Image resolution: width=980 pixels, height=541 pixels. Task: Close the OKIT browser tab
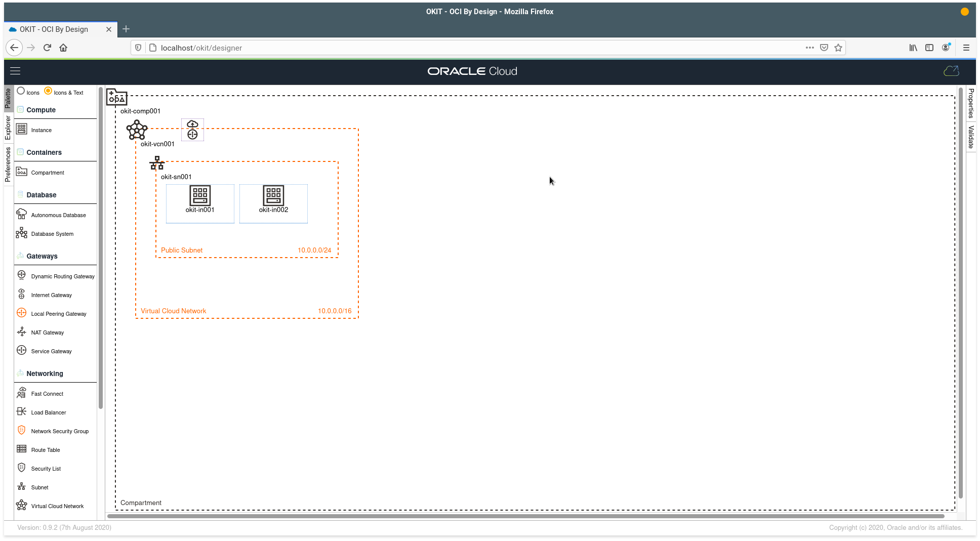point(109,29)
